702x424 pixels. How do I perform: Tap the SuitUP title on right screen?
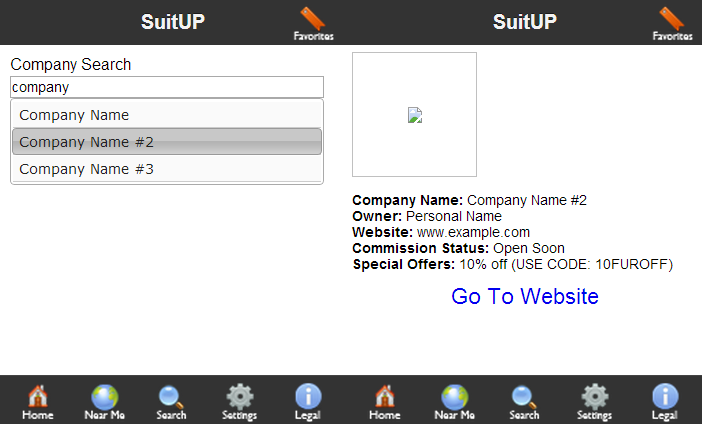pyautogui.click(x=525, y=22)
